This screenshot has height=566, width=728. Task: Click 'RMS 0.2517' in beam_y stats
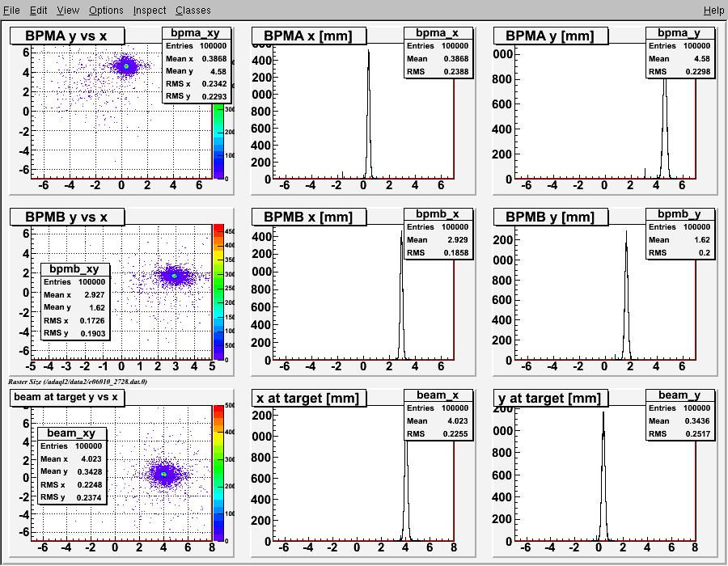coord(679,434)
